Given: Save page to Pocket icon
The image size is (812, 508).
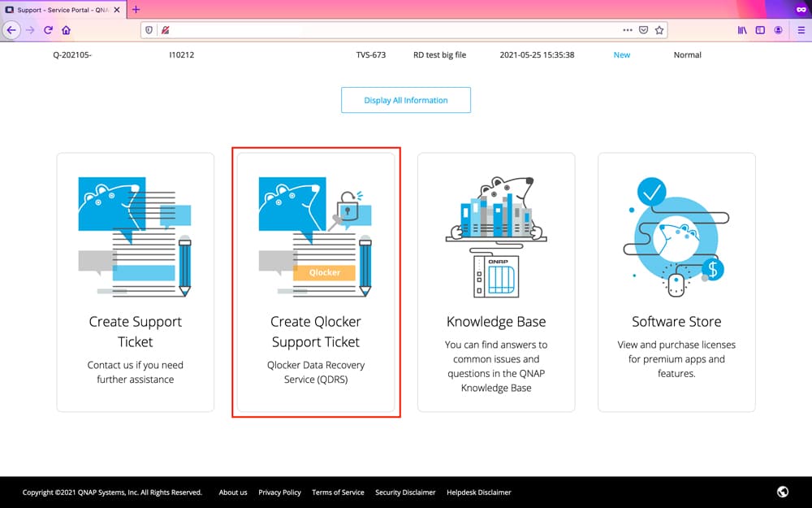Looking at the screenshot, I should [x=643, y=30].
